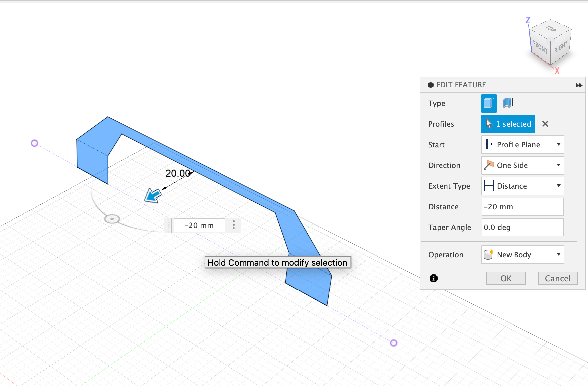Click the Z axis label near view cube
The height and width of the screenshot is (386, 588).
click(528, 20)
